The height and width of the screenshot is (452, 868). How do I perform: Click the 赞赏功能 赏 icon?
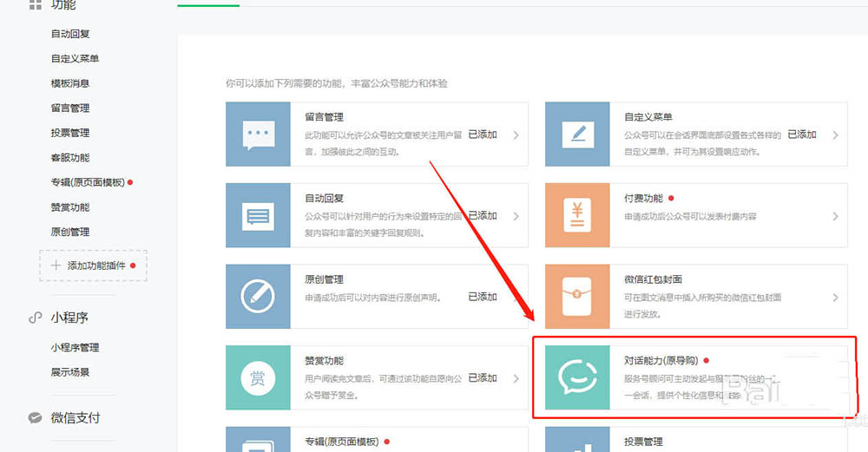point(258,378)
